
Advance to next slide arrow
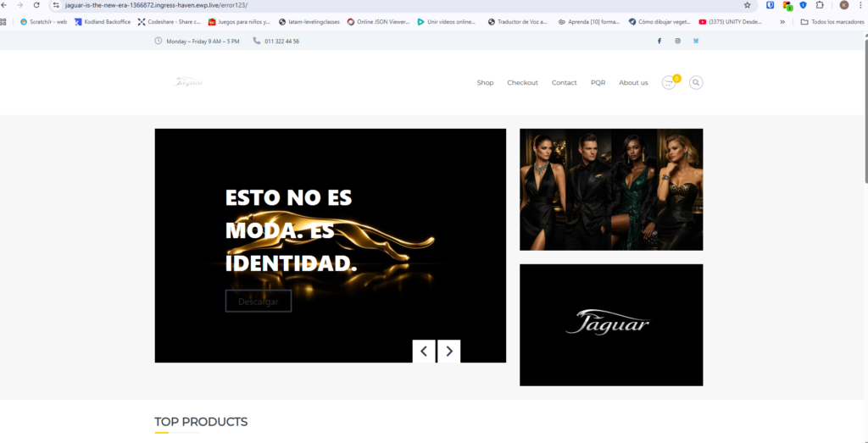[x=449, y=352]
